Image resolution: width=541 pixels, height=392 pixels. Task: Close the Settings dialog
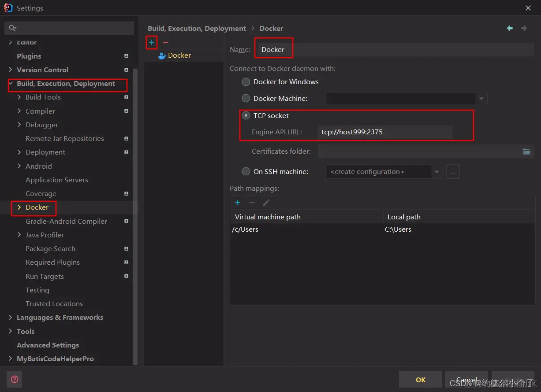[528, 8]
